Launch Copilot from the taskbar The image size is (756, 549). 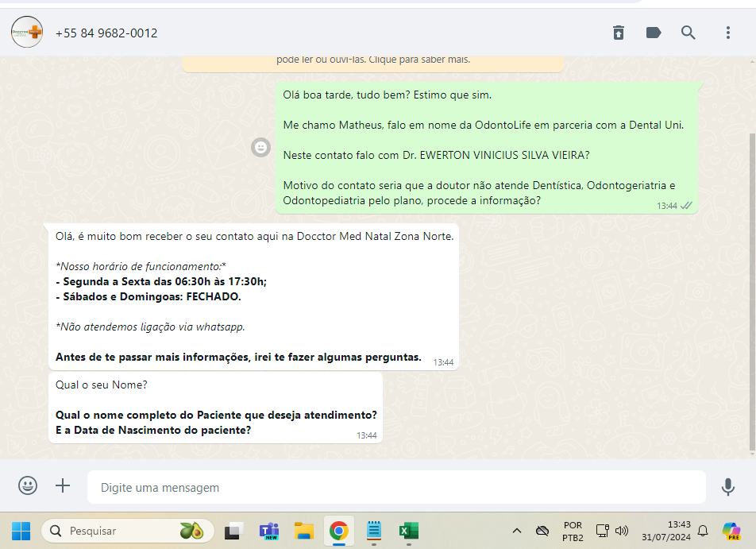(731, 531)
